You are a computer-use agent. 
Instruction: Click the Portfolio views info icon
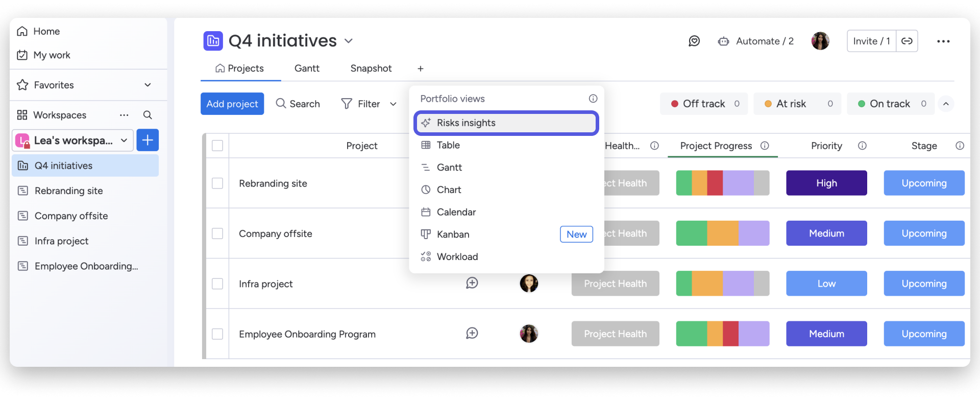point(593,99)
